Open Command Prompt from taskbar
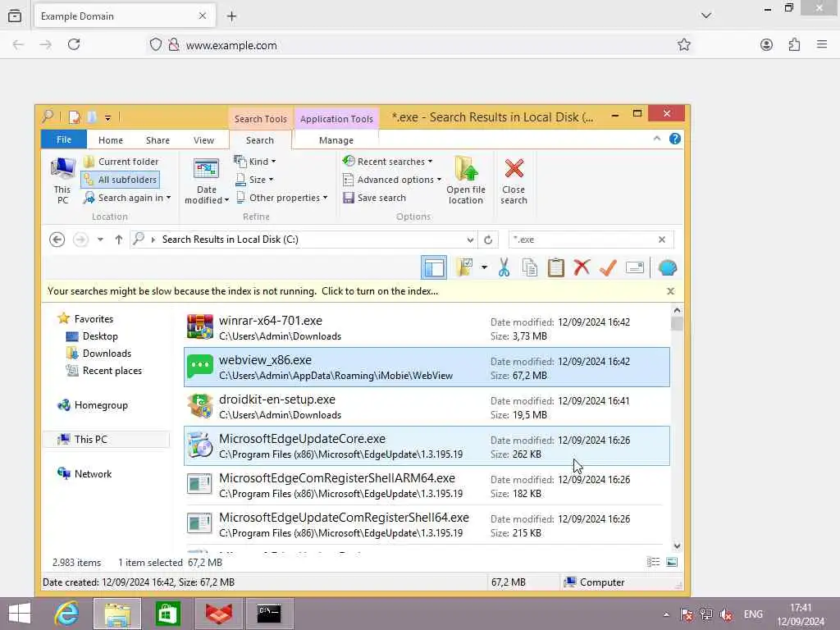Image resolution: width=840 pixels, height=630 pixels. (x=269, y=614)
